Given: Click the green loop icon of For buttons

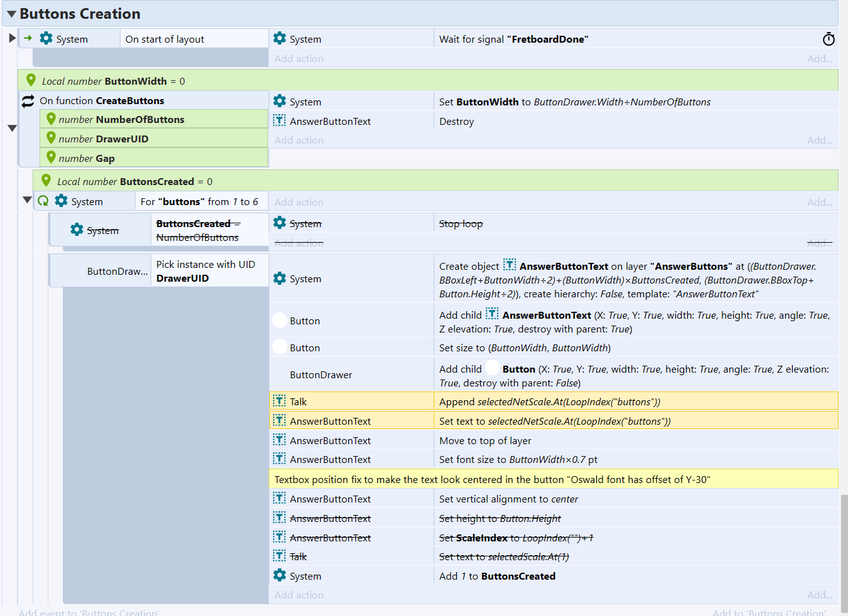Looking at the screenshot, I should [43, 201].
